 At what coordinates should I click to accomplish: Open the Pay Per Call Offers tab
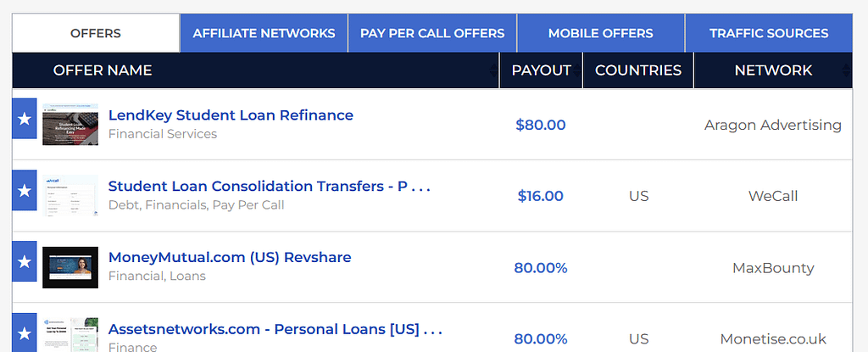(x=432, y=33)
